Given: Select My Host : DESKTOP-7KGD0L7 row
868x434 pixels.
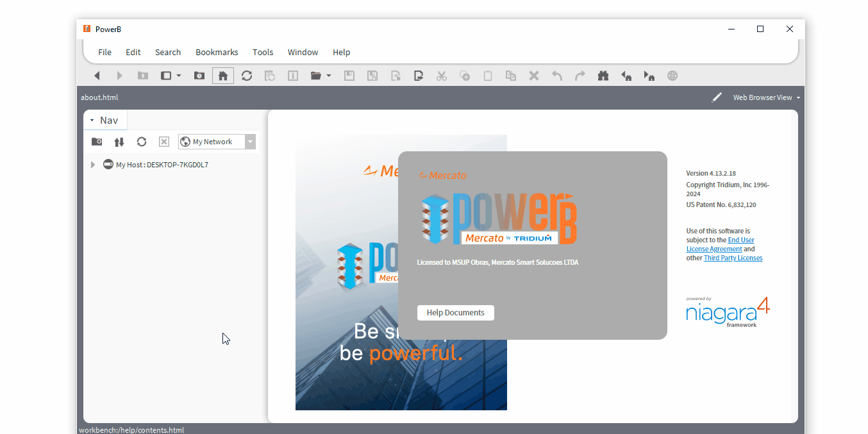Looking at the screenshot, I should [156, 165].
